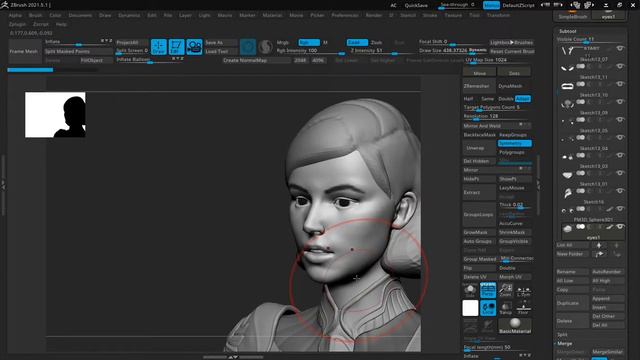This screenshot has width=640, height=360.
Task: Click the Draw Size slider
Action: [453, 51]
